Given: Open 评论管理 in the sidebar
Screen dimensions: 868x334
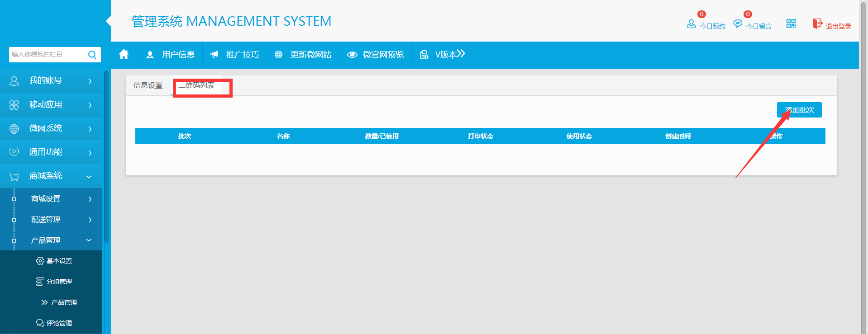Looking at the screenshot, I should tap(59, 323).
